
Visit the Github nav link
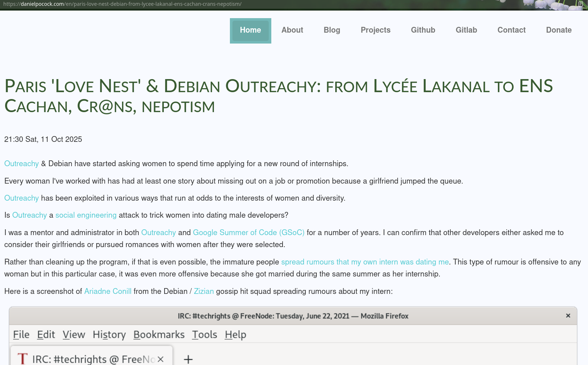423,30
